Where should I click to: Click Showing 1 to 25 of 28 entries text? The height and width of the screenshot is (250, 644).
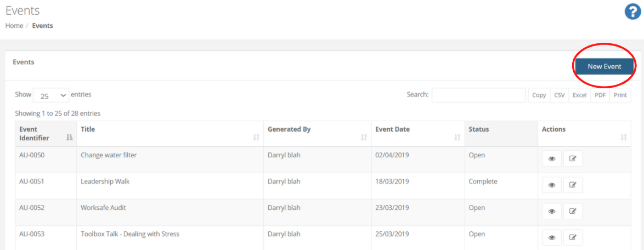pos(58,113)
